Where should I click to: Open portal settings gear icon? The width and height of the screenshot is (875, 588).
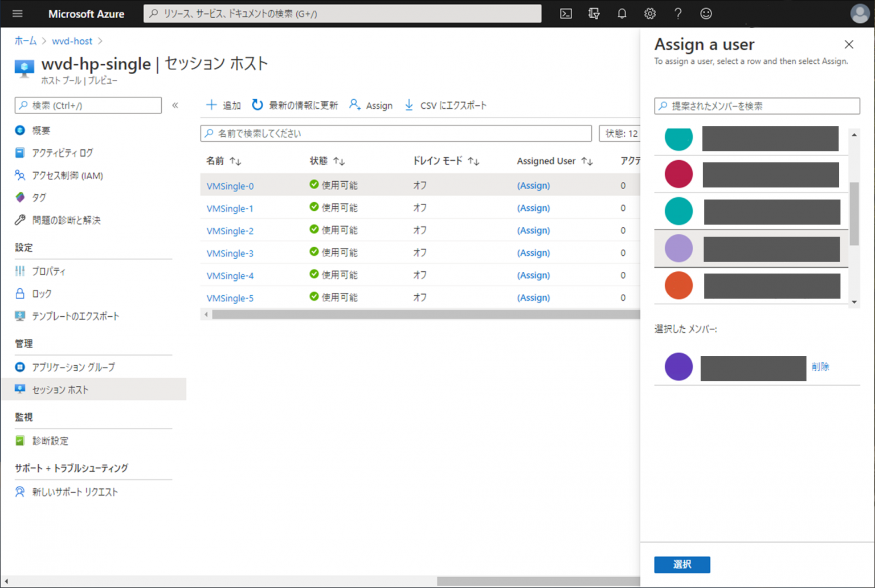(649, 14)
